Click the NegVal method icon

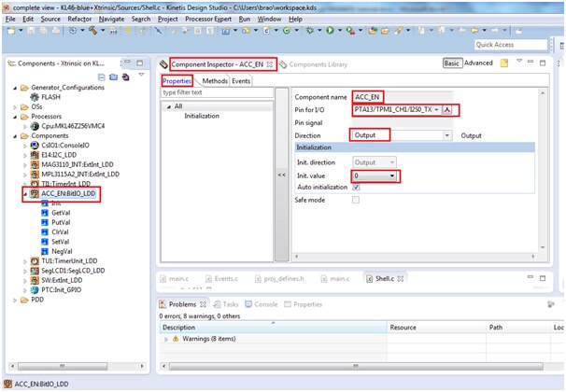[x=45, y=251]
